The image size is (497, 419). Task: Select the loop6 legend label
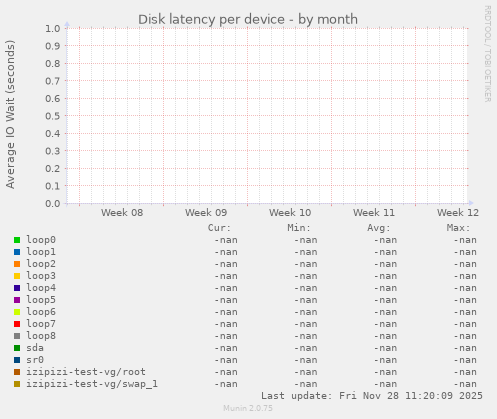41,312
